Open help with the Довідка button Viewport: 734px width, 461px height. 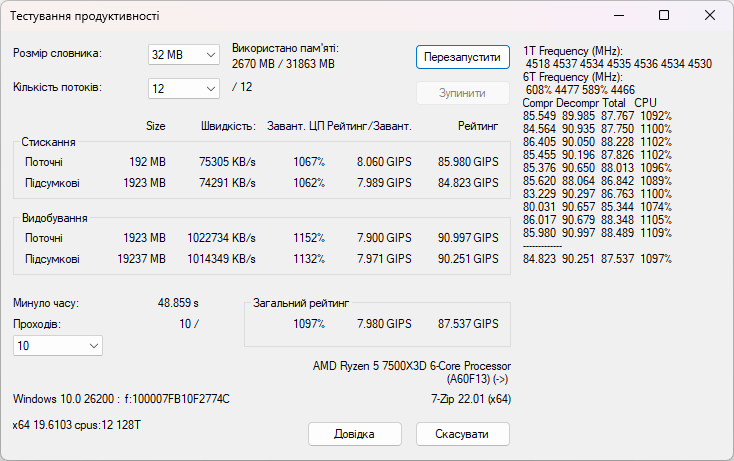[354, 434]
